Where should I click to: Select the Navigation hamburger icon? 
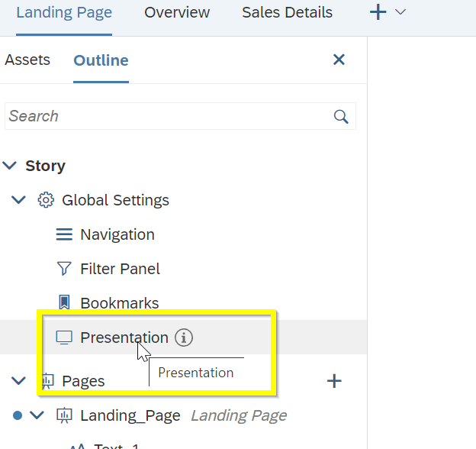64,234
